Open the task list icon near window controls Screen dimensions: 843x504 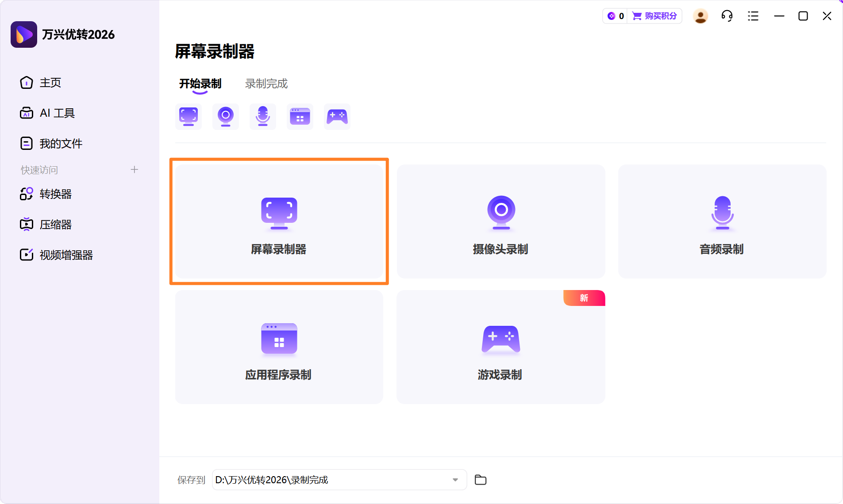tap(753, 16)
